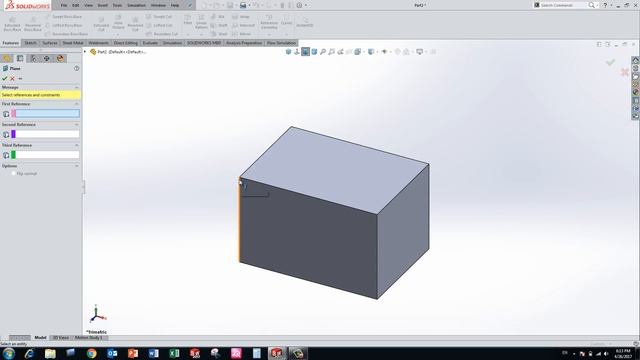Open SOLIDWORKS Resources in the task pane
Image resolution: width=640 pixels, height=360 pixels.
point(636,60)
